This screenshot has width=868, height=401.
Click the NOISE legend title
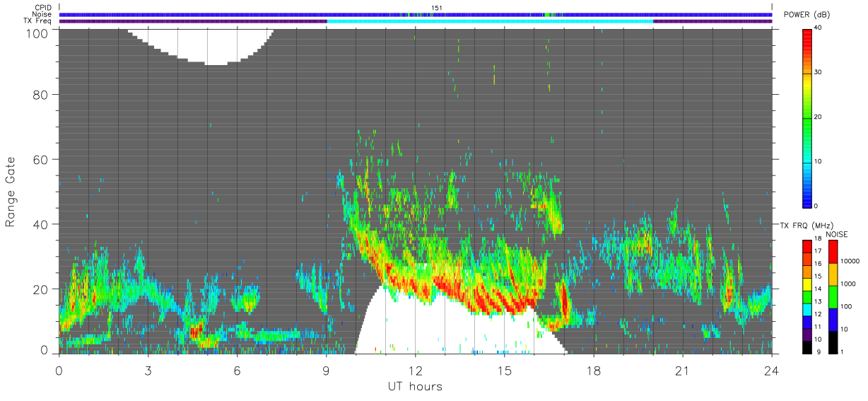(835, 234)
